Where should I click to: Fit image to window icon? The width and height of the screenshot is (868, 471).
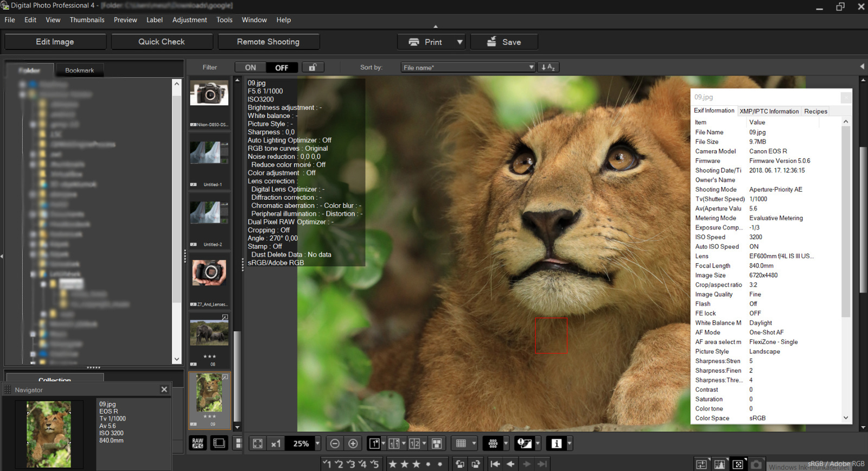[258, 443]
